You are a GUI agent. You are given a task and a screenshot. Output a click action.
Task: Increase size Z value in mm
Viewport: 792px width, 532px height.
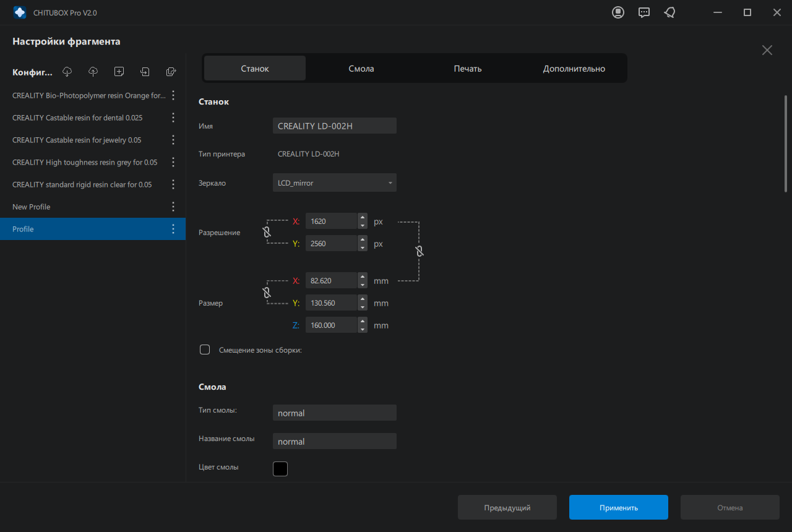[x=363, y=321]
